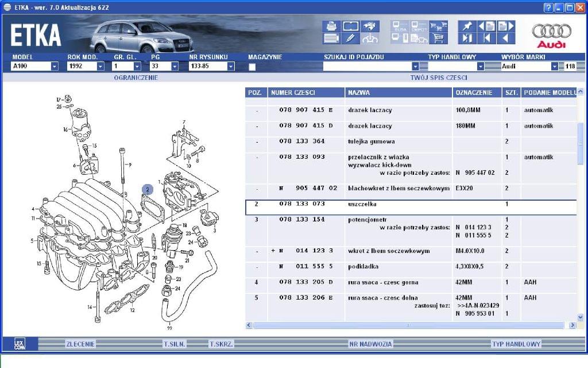Expand the WYBÓR MARKI Audi dropdown
588x368 pixels.
tap(554, 67)
